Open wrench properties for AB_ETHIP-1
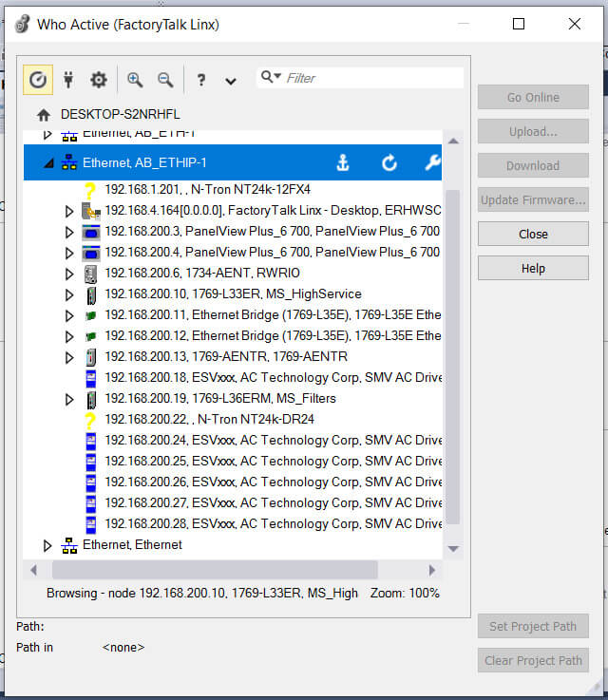The height and width of the screenshot is (700, 608). (432, 163)
